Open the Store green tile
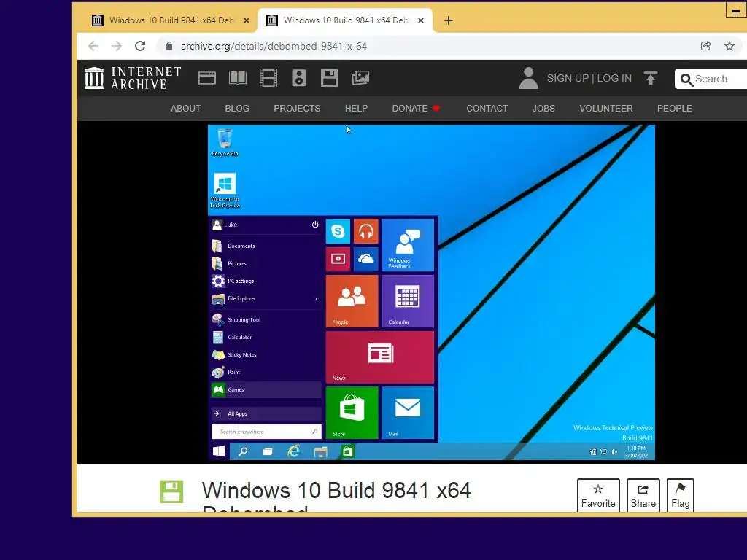 (352, 413)
